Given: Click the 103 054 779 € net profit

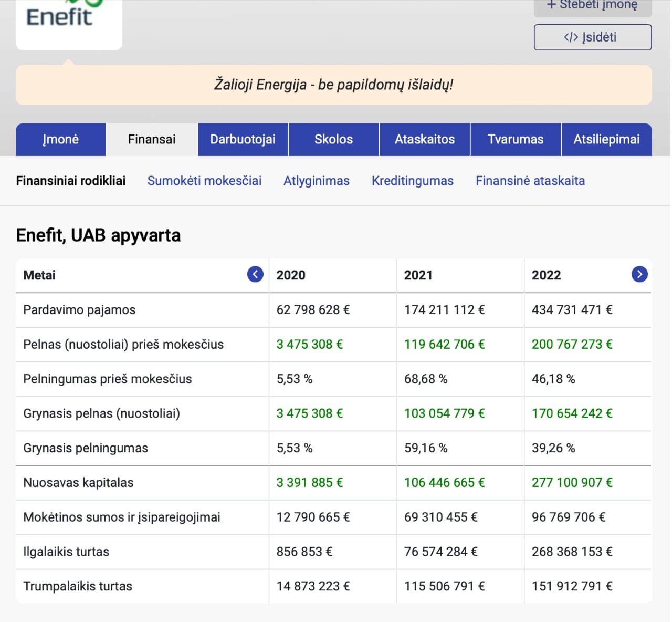Looking at the screenshot, I should (445, 413).
